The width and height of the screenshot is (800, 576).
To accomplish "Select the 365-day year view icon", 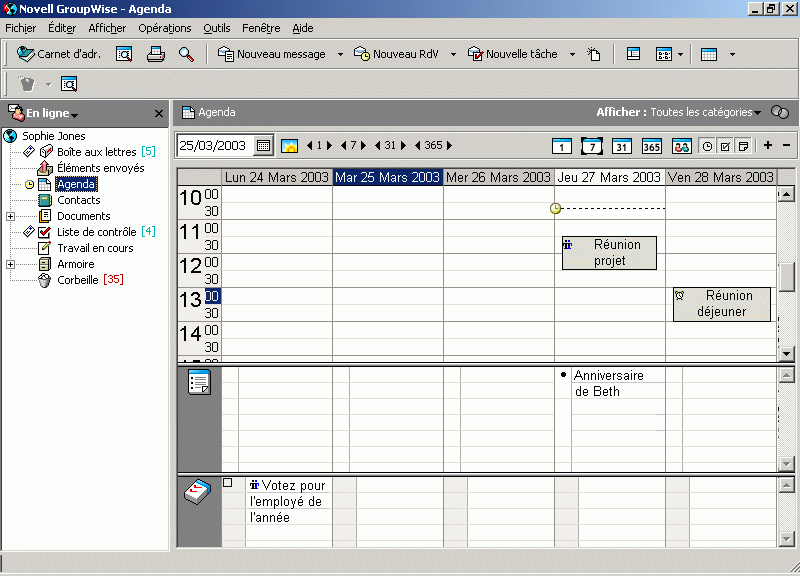I will click(x=652, y=146).
